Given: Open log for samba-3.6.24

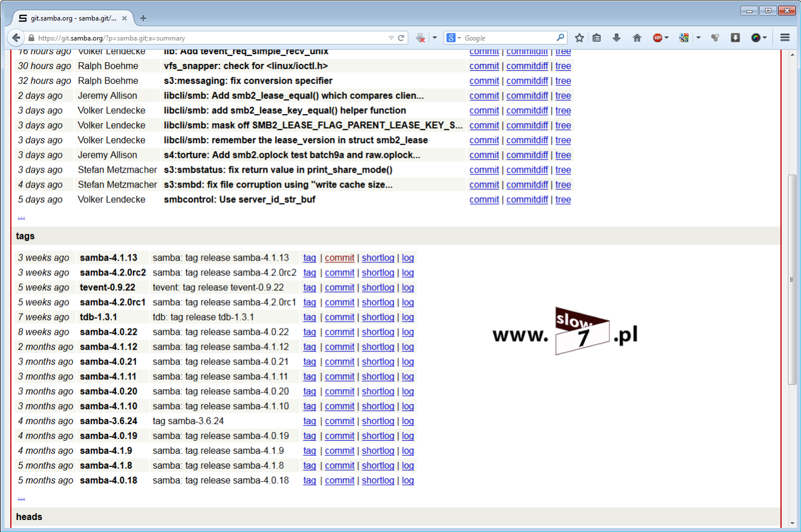Looking at the screenshot, I should 408,421.
